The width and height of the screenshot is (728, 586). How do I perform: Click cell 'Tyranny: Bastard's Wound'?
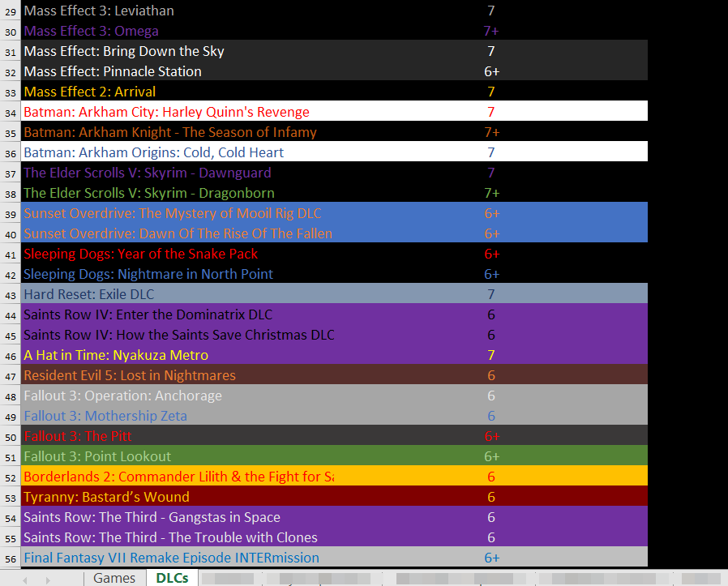point(178,498)
